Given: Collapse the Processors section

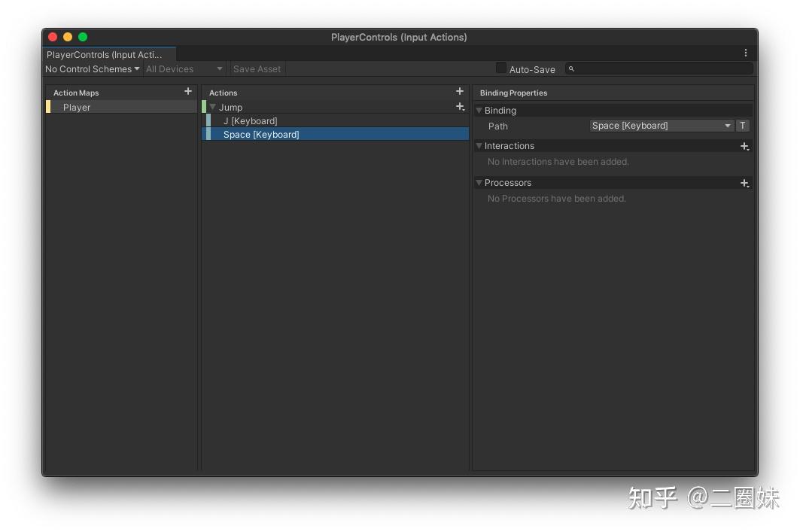Looking at the screenshot, I should pyautogui.click(x=479, y=183).
